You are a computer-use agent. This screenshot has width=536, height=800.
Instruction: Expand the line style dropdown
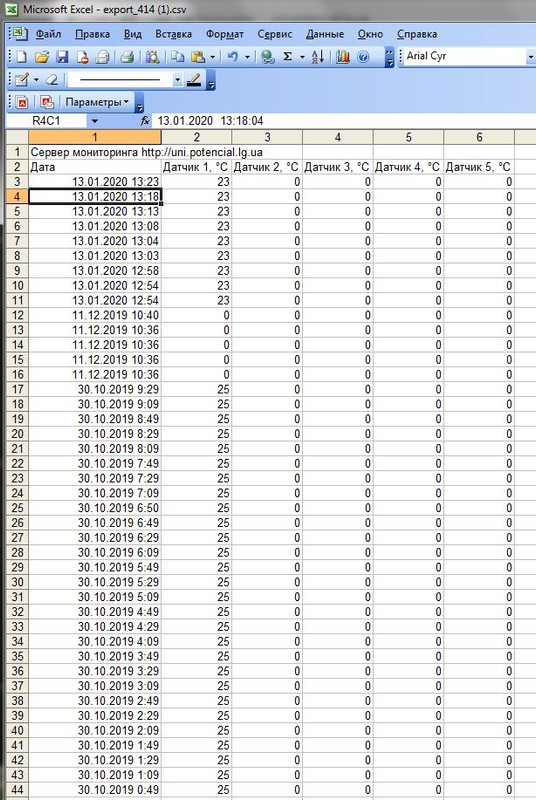tap(177, 80)
